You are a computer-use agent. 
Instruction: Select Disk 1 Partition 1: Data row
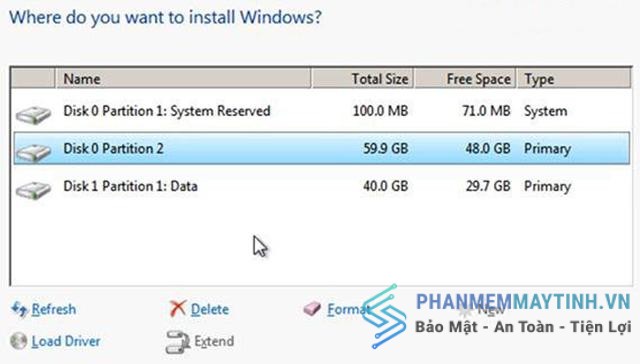point(322,186)
